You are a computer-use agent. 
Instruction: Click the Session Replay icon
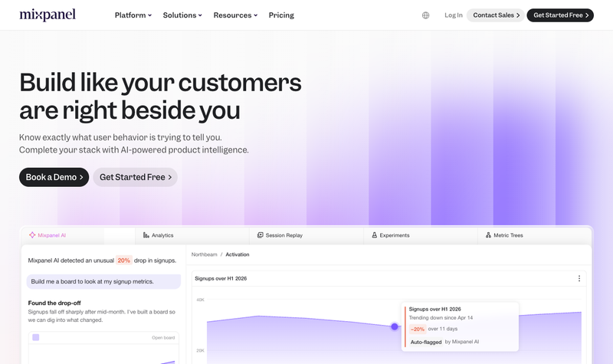click(260, 235)
